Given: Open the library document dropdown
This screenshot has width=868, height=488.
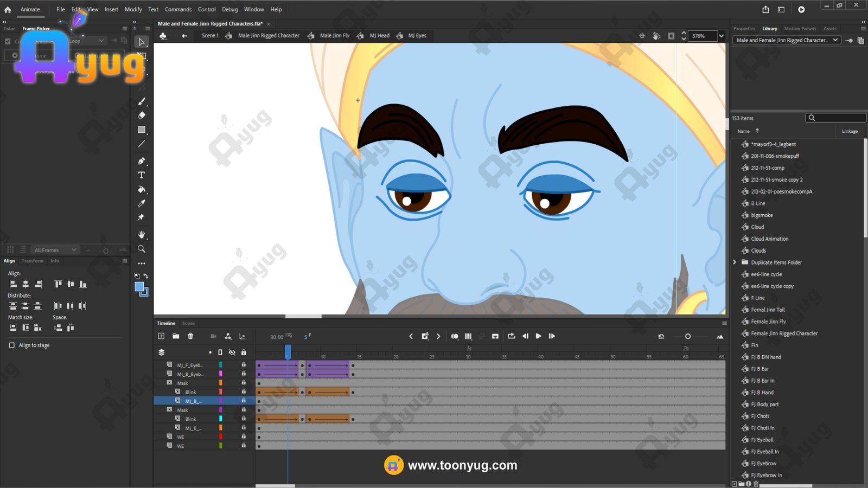Looking at the screenshot, I should pos(787,40).
